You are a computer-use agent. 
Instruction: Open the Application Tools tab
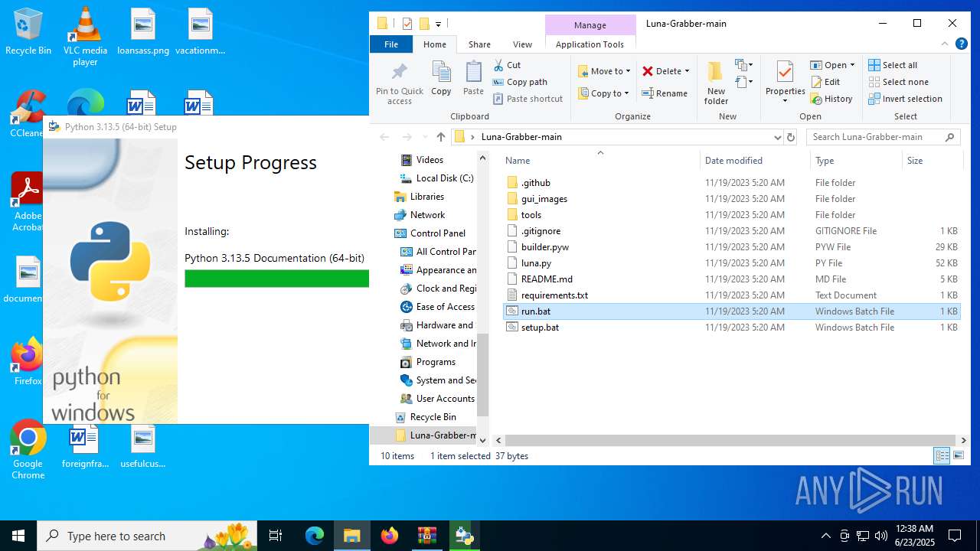590,44
